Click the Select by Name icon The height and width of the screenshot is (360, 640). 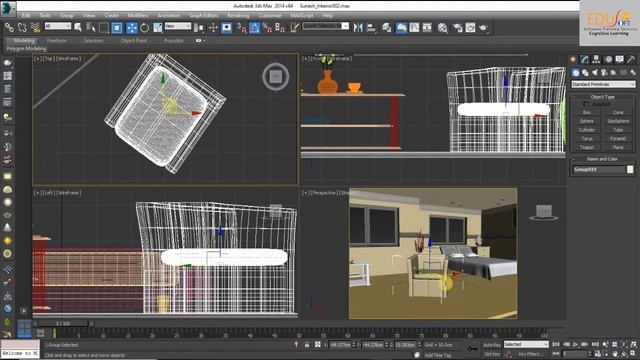(x=91, y=27)
